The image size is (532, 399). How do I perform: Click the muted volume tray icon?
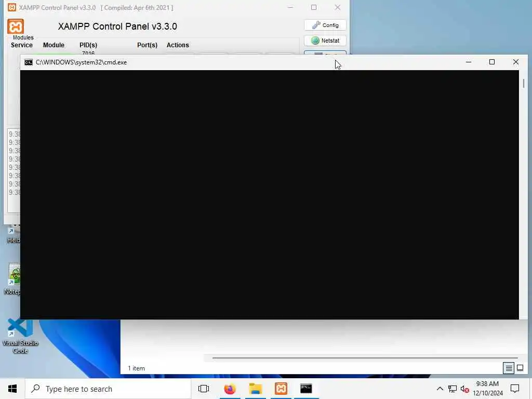click(465, 389)
